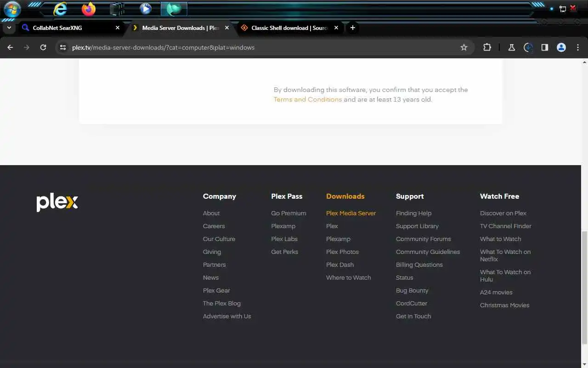The image size is (588, 368).
Task: Open the Terms and Conditions link
Action: pos(308,99)
